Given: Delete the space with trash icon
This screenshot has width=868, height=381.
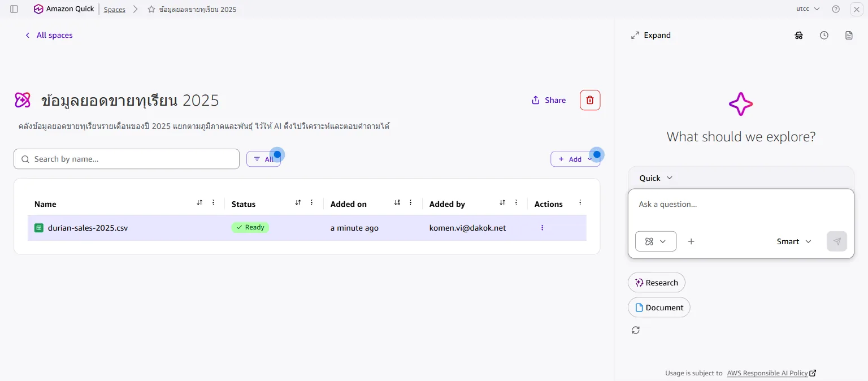Looking at the screenshot, I should (x=590, y=100).
